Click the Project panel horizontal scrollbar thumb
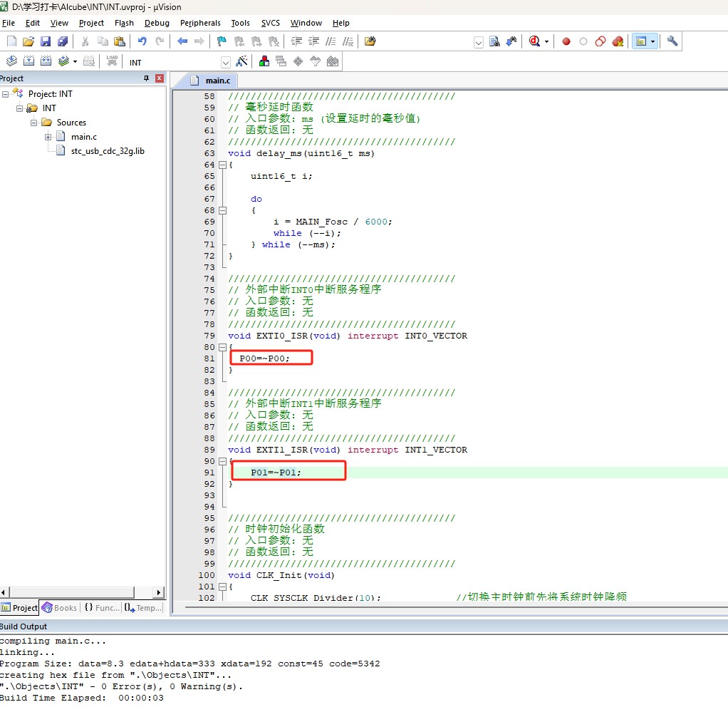The height and width of the screenshot is (707, 728). (72, 592)
